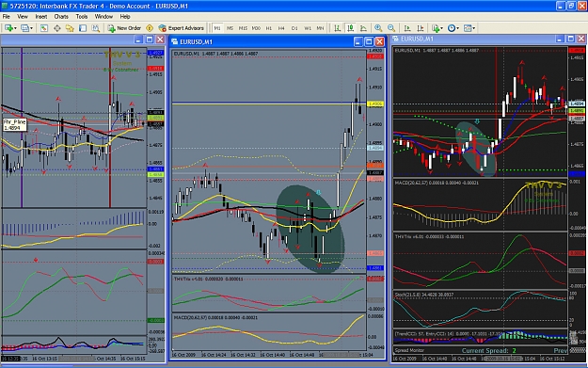Image resolution: width=588 pixels, height=368 pixels.
Task: Click the application icon in main title bar
Action: click(4, 6)
